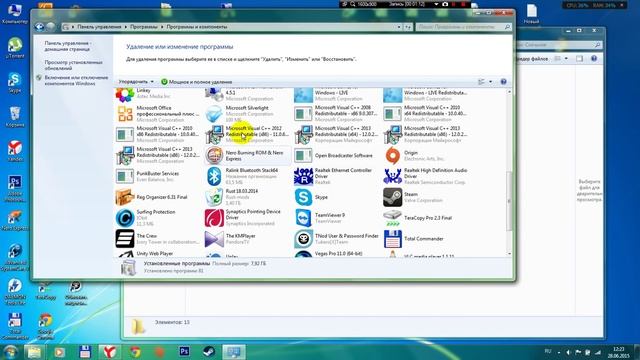Select Total Commander icon in programs list
Screen dimensions: 640x360
click(392, 239)
